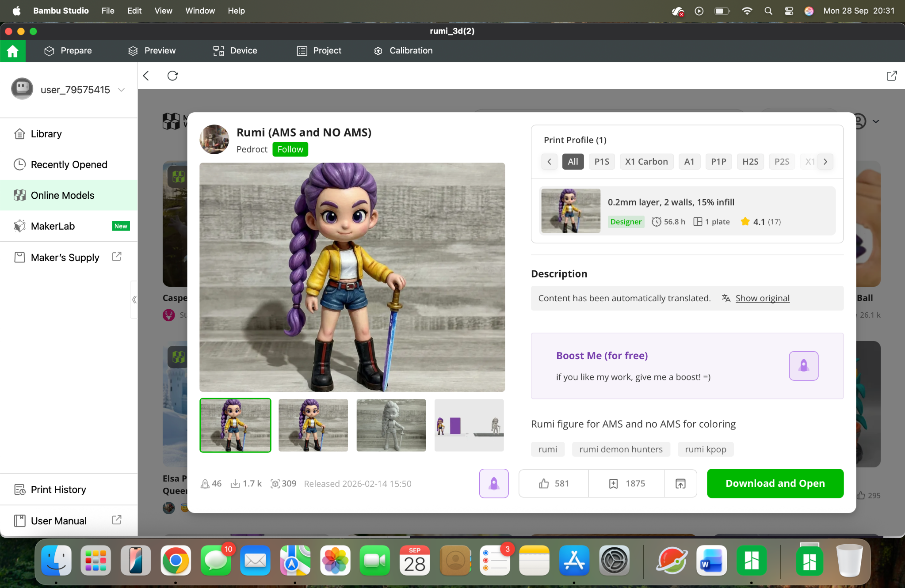The image size is (905, 588).
Task: Open MakerLab in the sidebar
Action: pyautogui.click(x=69, y=226)
